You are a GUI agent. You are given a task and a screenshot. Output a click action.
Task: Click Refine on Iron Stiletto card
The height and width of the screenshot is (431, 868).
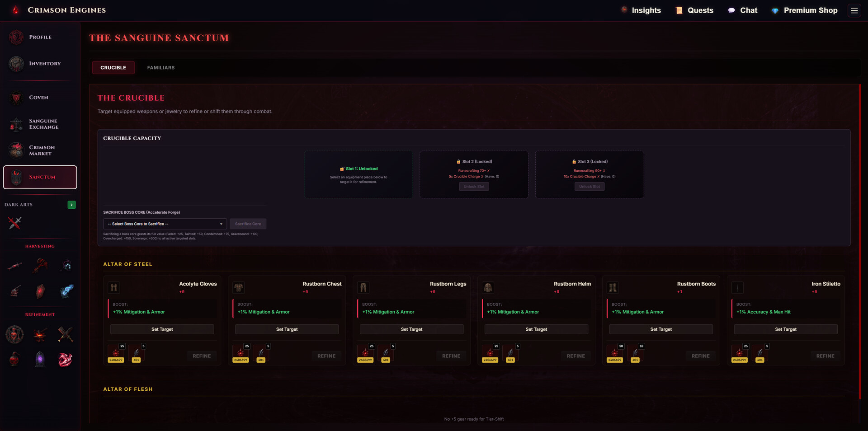pyautogui.click(x=826, y=356)
